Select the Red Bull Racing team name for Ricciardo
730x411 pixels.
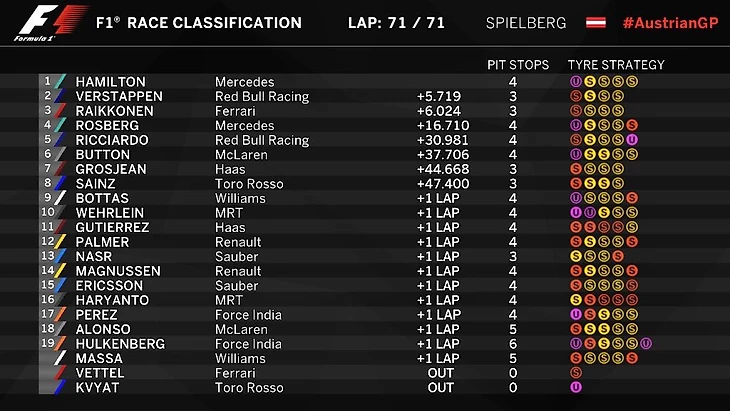(x=262, y=140)
